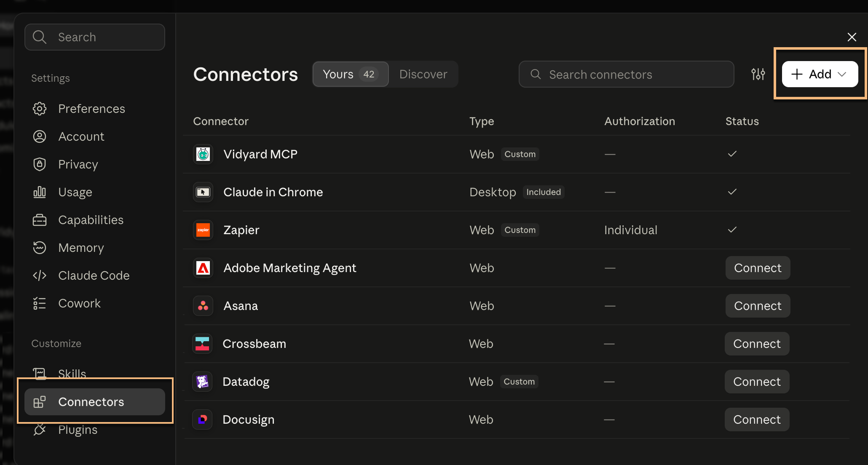Screen dimensions: 868x465
Task: Open the Plugins section
Action: click(x=94, y=430)
